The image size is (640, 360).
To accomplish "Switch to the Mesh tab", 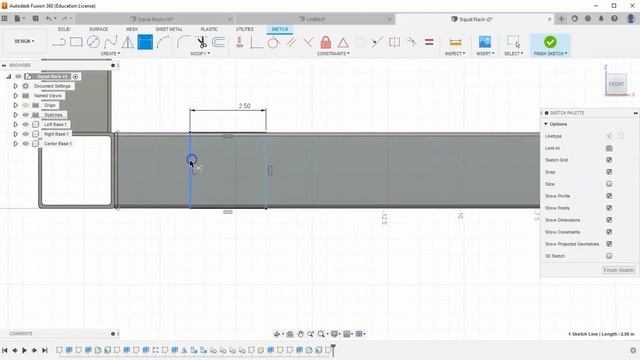I will 132,29.
